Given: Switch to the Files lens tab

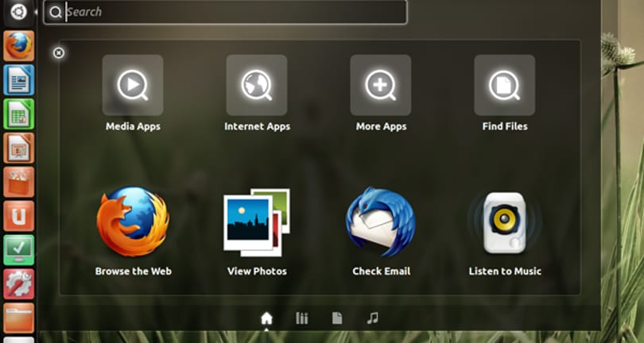Looking at the screenshot, I should (x=337, y=318).
